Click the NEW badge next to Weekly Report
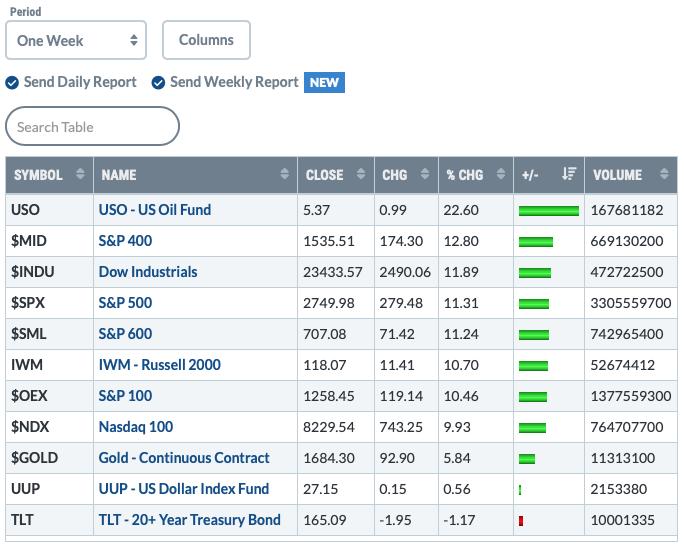This screenshot has width=684, height=547. click(324, 82)
